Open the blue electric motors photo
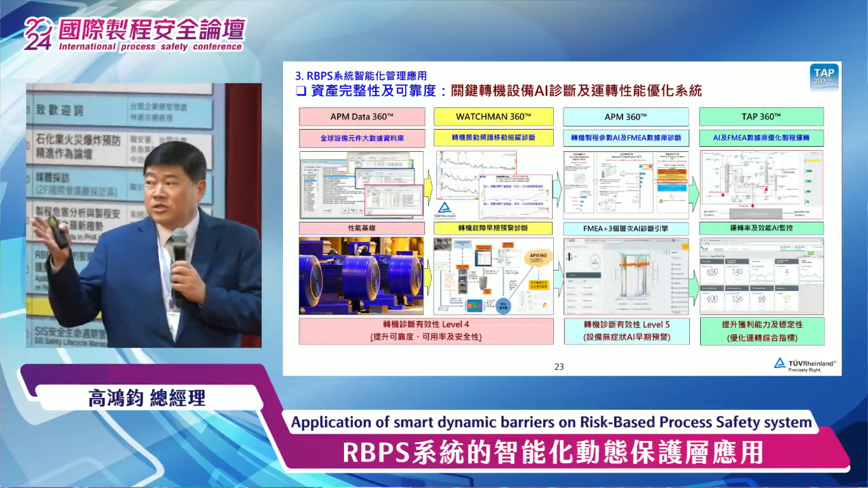Screen dimensions: 868x488 click(x=361, y=276)
